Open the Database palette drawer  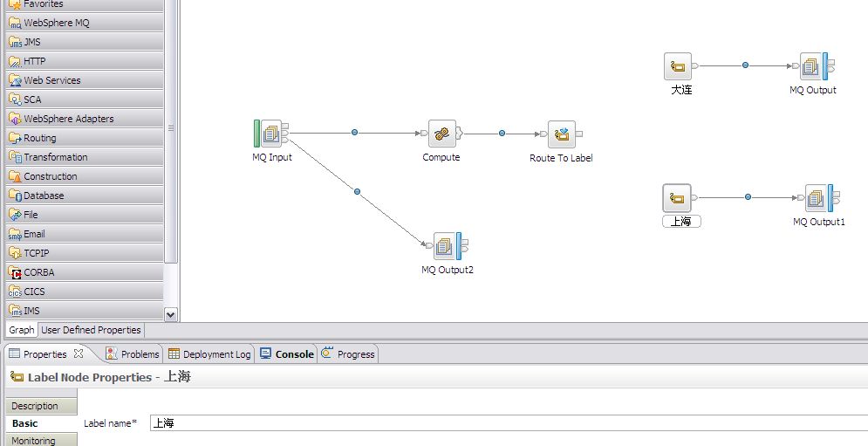point(84,196)
